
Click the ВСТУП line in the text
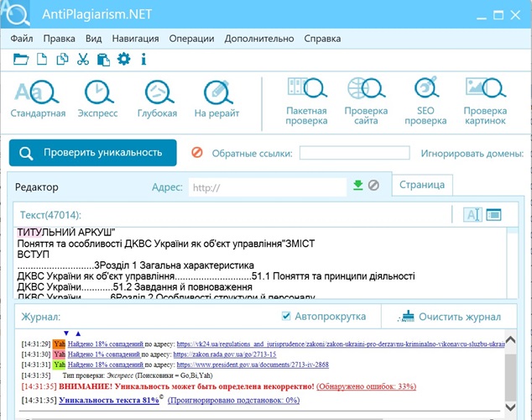click(x=34, y=255)
